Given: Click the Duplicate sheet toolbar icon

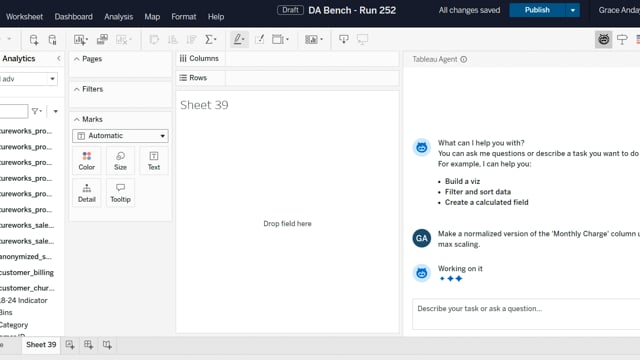Looking at the screenshot, I should (102, 40).
